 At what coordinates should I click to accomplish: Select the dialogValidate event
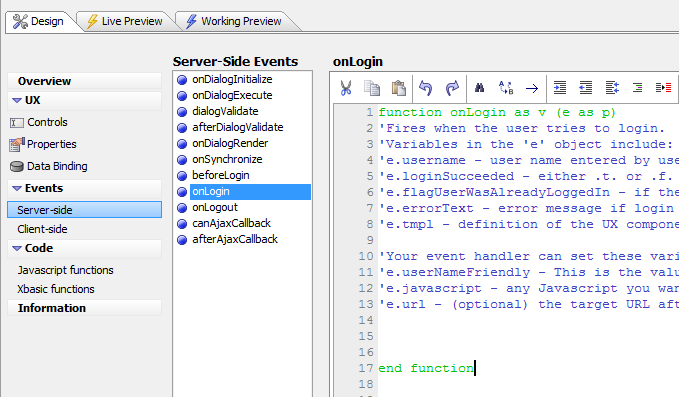click(x=225, y=112)
